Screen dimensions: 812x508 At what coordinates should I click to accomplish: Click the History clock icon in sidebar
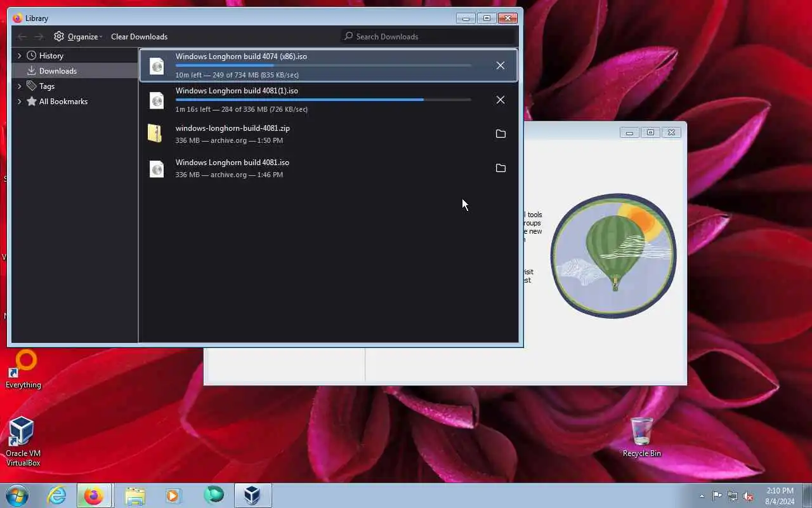pos(31,55)
